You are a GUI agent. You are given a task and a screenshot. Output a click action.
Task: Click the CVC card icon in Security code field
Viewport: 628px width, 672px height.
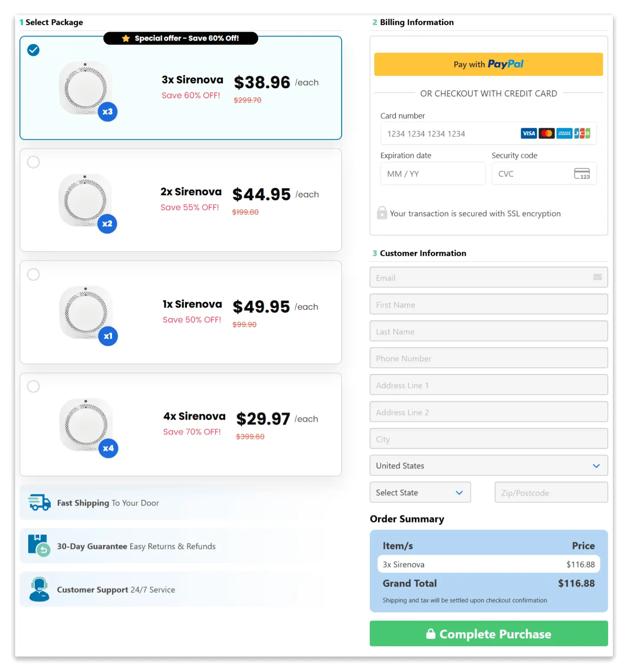point(581,173)
